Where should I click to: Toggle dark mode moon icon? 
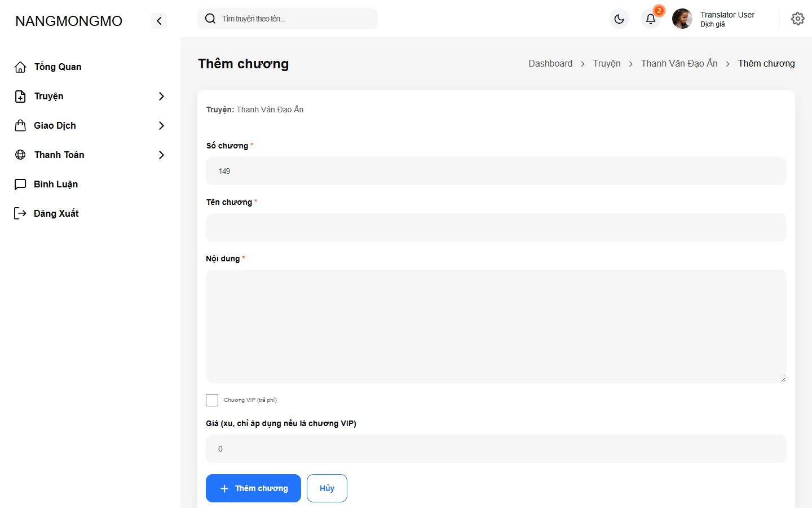pyautogui.click(x=619, y=19)
